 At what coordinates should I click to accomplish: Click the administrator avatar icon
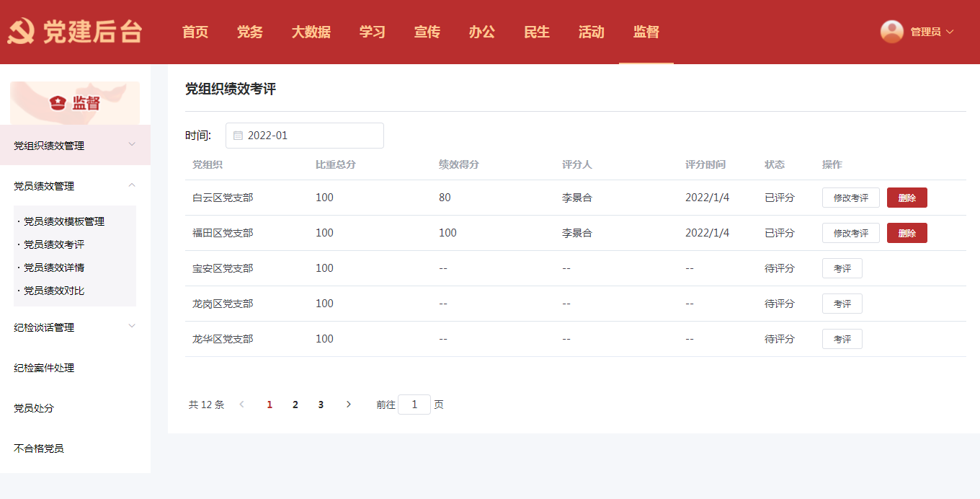891,32
